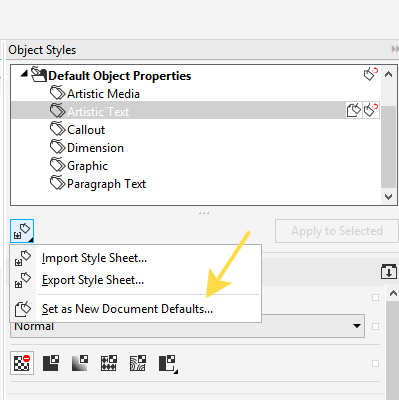Viewport: 399px width, 400px height.
Task: Choose the Uniform fill icon
Action: pyautogui.click(x=51, y=363)
